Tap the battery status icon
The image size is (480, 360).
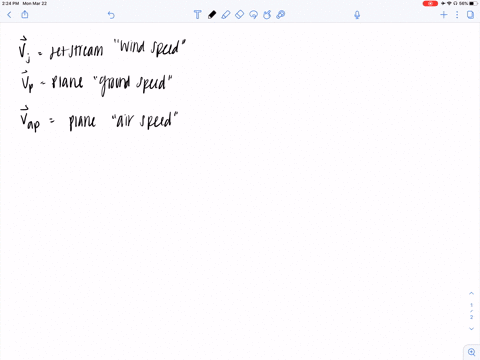click(x=474, y=3)
